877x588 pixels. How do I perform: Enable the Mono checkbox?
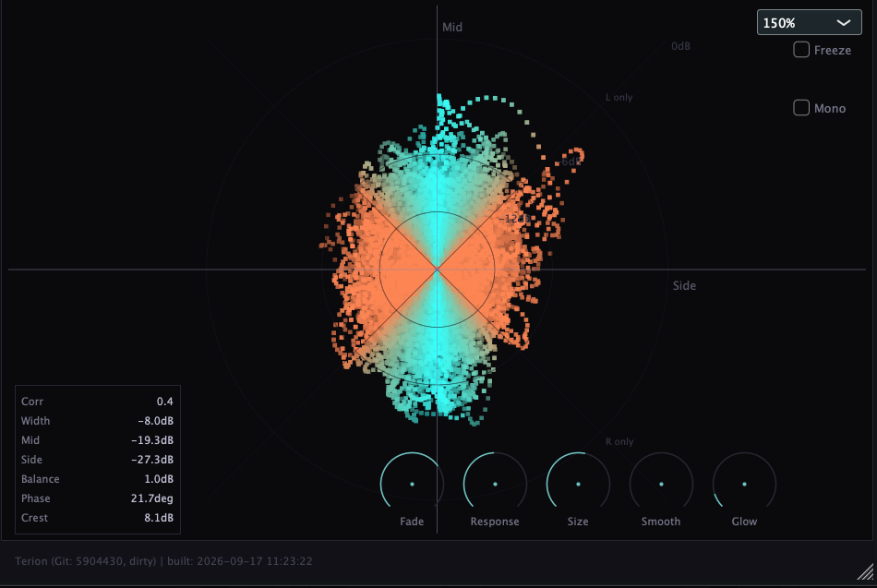pos(801,107)
